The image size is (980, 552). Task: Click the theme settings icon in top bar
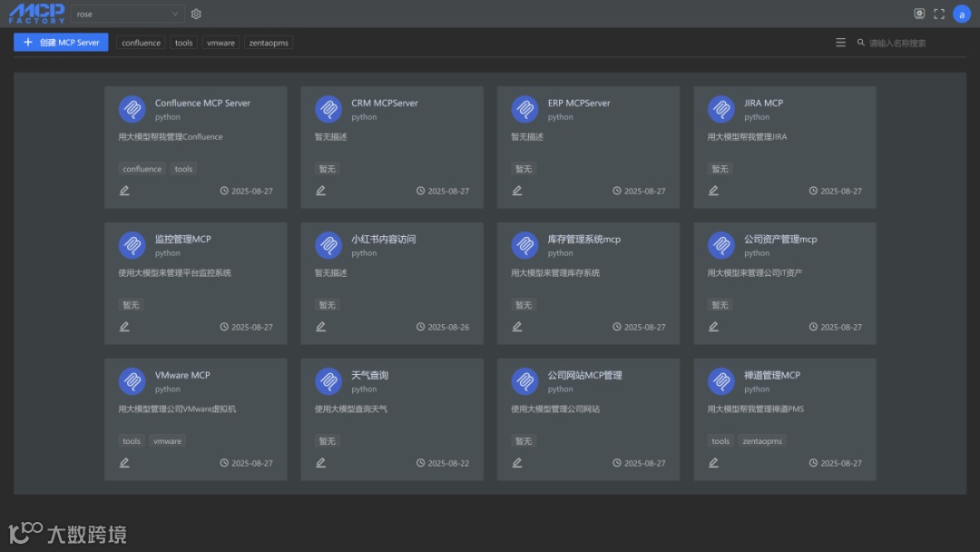918,13
